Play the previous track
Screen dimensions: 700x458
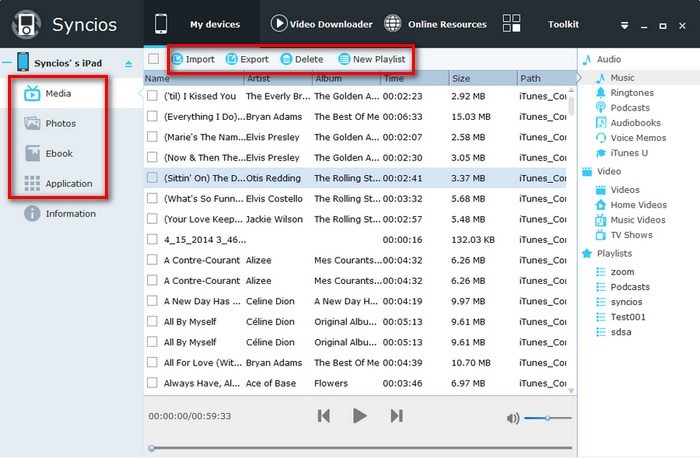(x=324, y=416)
